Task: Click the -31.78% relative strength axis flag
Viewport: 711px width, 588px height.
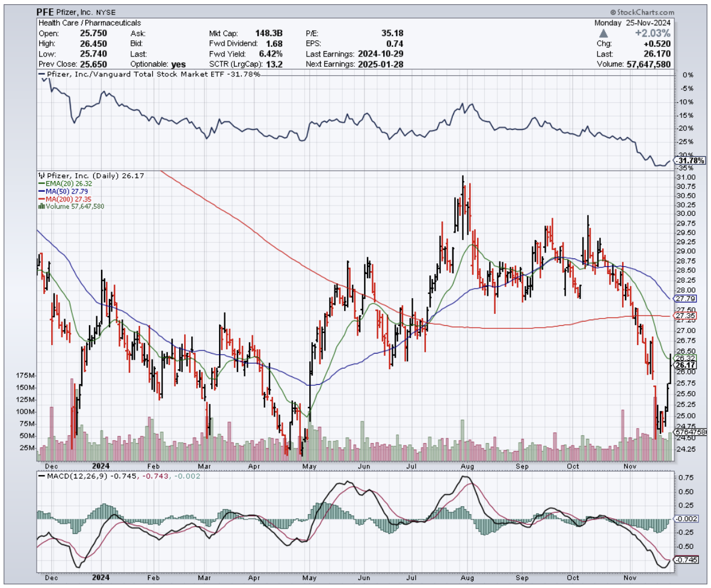Action: click(688, 161)
